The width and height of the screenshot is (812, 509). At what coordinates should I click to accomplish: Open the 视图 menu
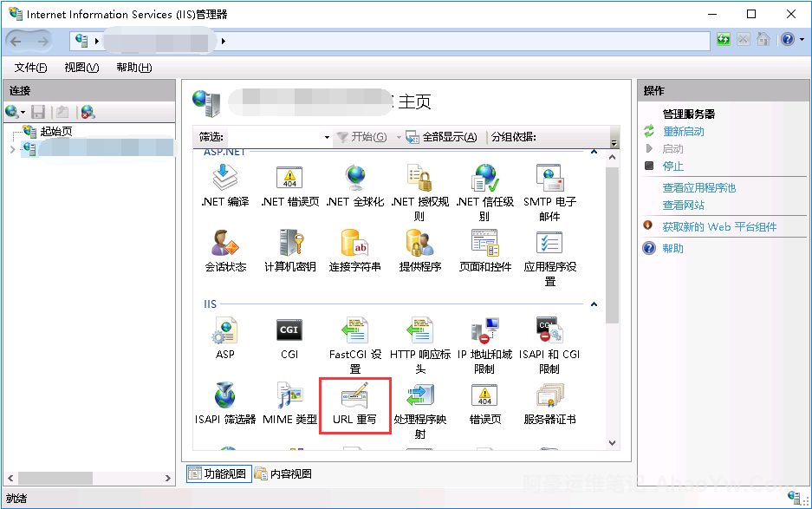[81, 68]
